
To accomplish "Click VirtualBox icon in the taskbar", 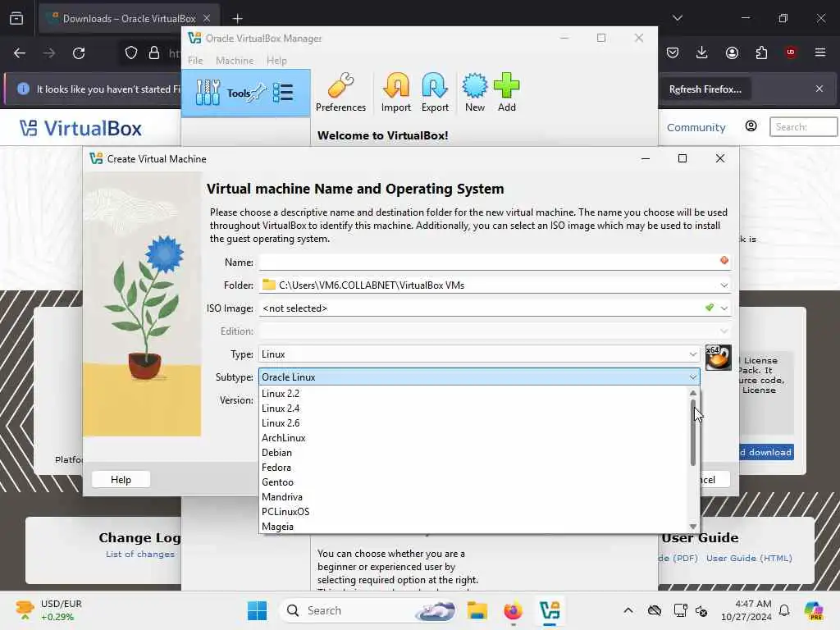I will point(550,610).
